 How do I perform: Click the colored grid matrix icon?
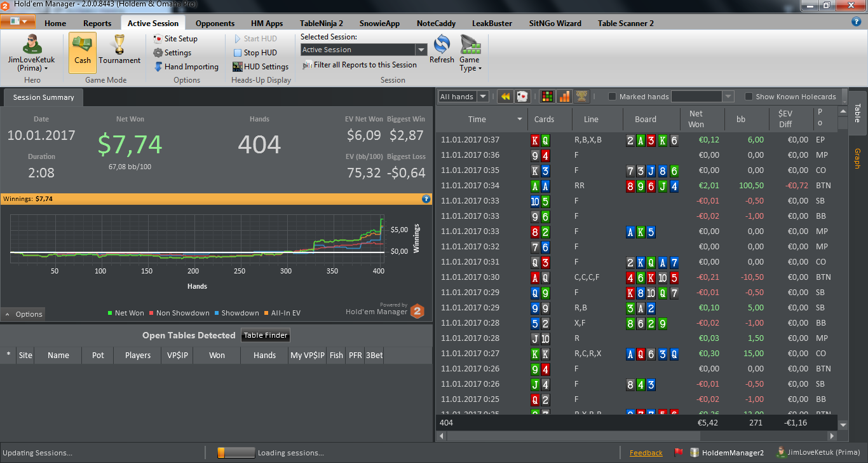pos(546,97)
